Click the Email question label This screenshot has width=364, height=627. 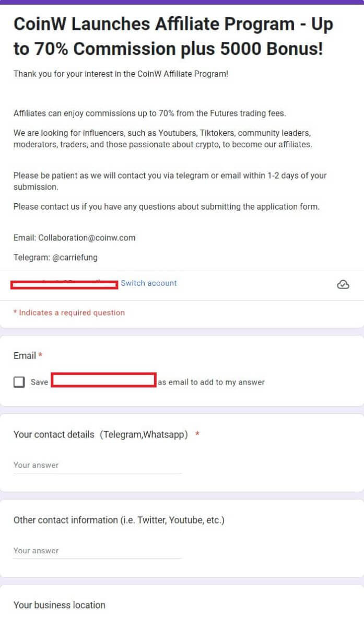click(x=25, y=355)
